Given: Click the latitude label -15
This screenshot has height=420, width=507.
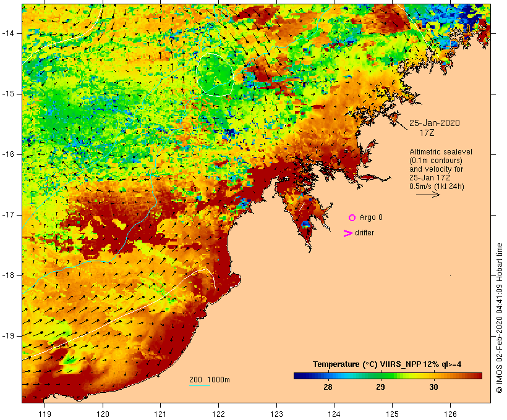Looking at the screenshot, I should point(8,94).
